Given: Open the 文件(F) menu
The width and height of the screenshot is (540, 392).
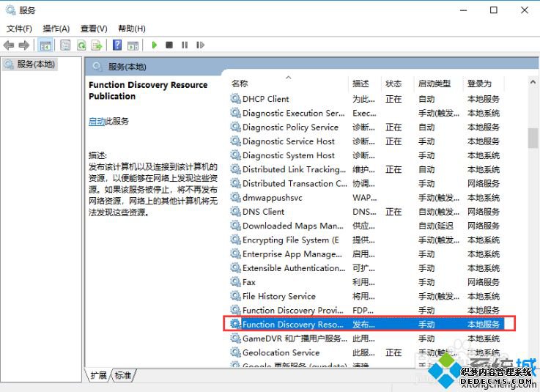Looking at the screenshot, I should click(x=19, y=29).
